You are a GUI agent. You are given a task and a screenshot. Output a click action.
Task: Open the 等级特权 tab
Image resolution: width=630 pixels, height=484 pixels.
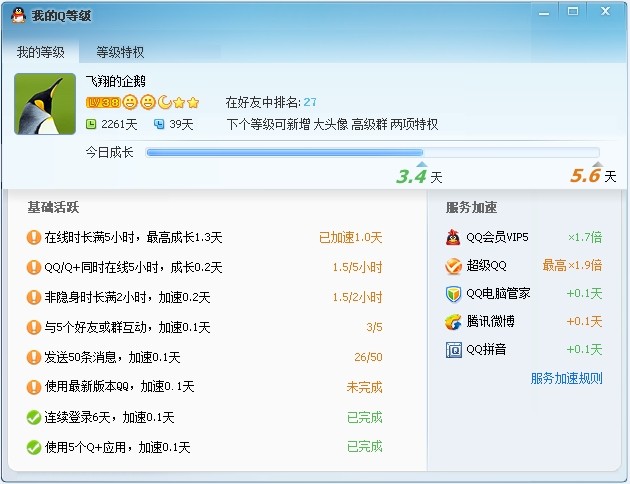pos(120,52)
